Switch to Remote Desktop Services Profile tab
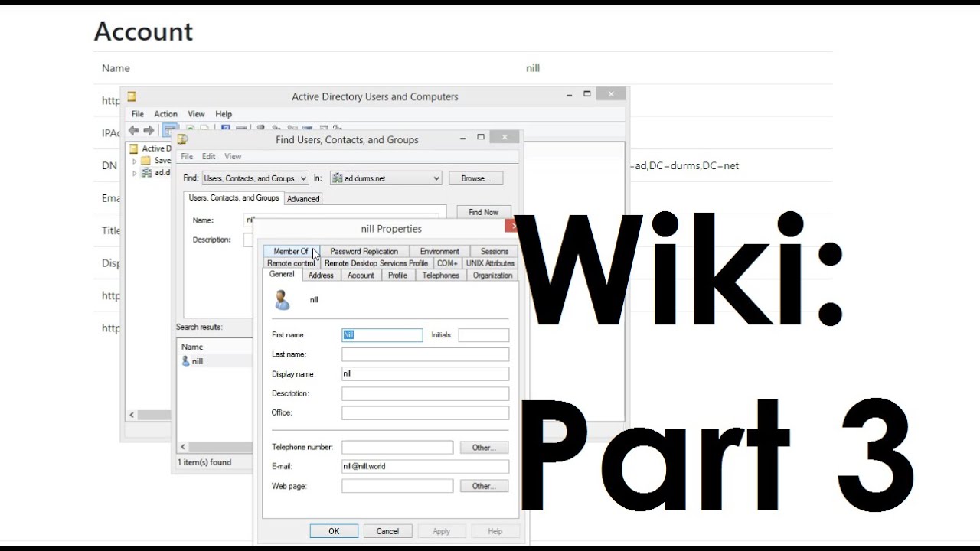The image size is (980, 551). 376,263
